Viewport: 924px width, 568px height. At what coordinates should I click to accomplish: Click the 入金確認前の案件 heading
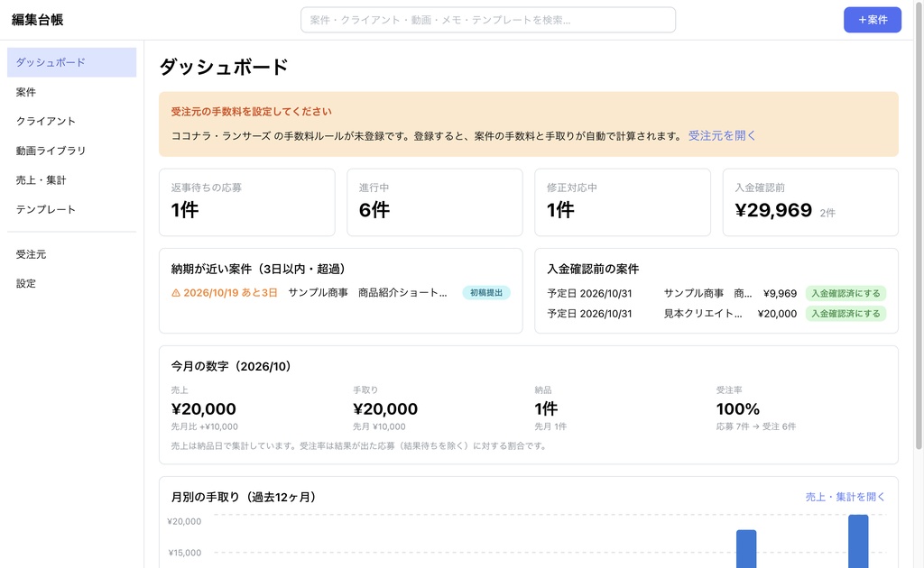pos(593,269)
